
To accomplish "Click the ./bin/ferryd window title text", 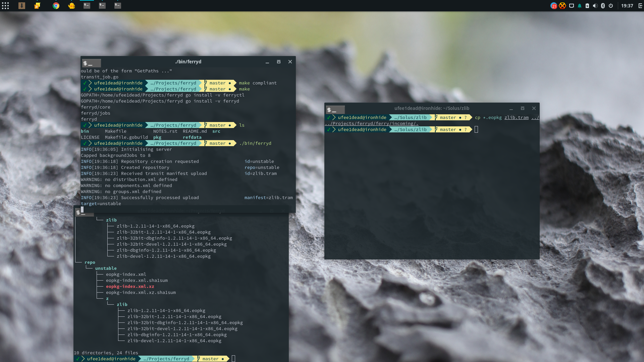I will 188,62.
